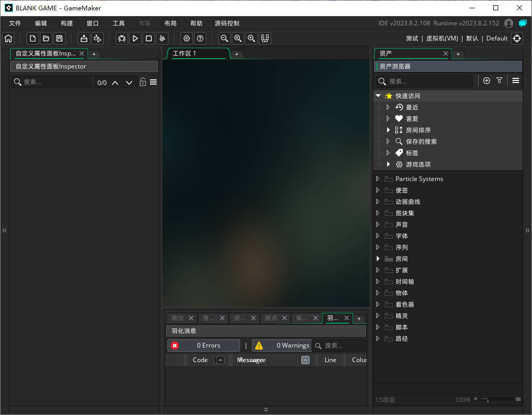Click the Run game play button
532x415 pixels.
135,38
